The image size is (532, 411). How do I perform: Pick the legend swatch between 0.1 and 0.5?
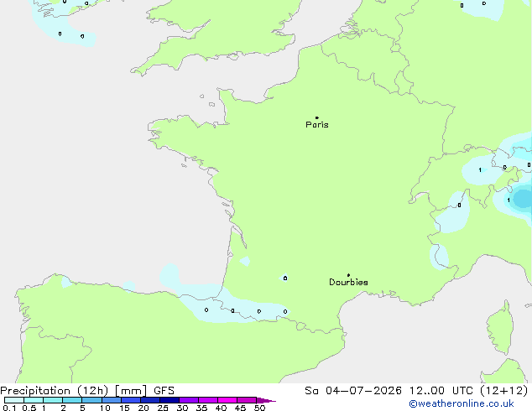click(x=14, y=400)
